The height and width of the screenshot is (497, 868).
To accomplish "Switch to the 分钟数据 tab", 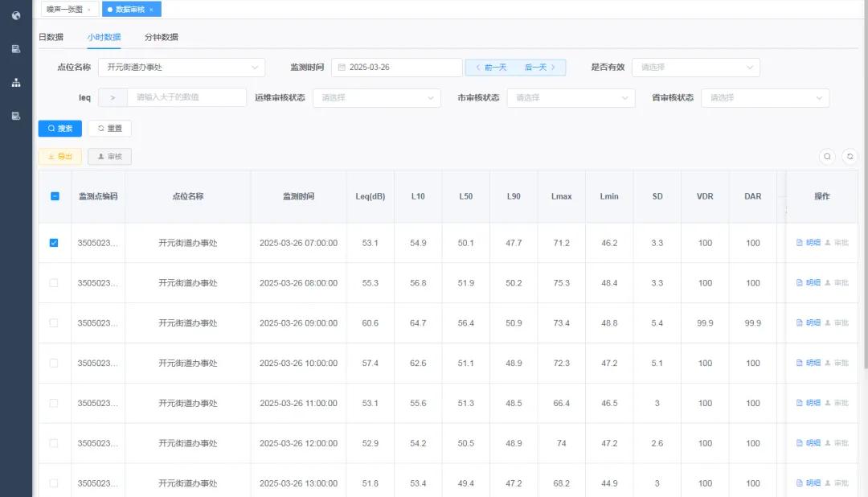I will click(x=161, y=37).
